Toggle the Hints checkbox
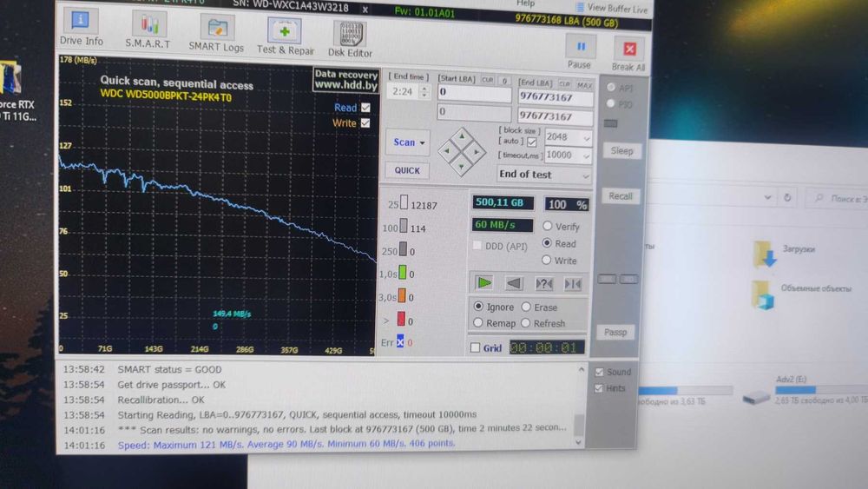Image resolution: width=868 pixels, height=489 pixels. tap(598, 388)
